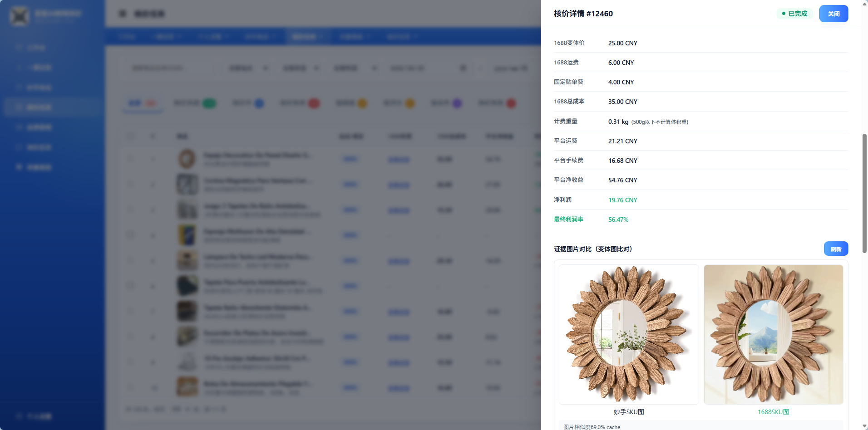Select the 25.00 CNY value

[x=623, y=43]
